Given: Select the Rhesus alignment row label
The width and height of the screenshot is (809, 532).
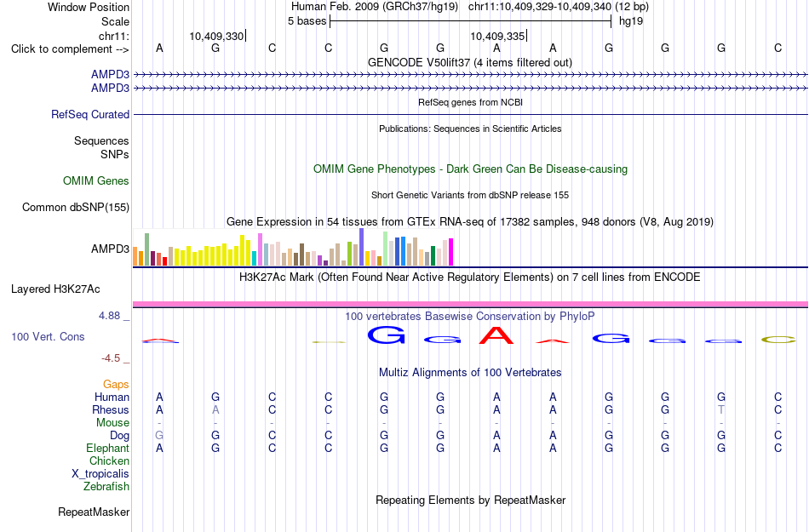Looking at the screenshot, I should pos(111,409).
